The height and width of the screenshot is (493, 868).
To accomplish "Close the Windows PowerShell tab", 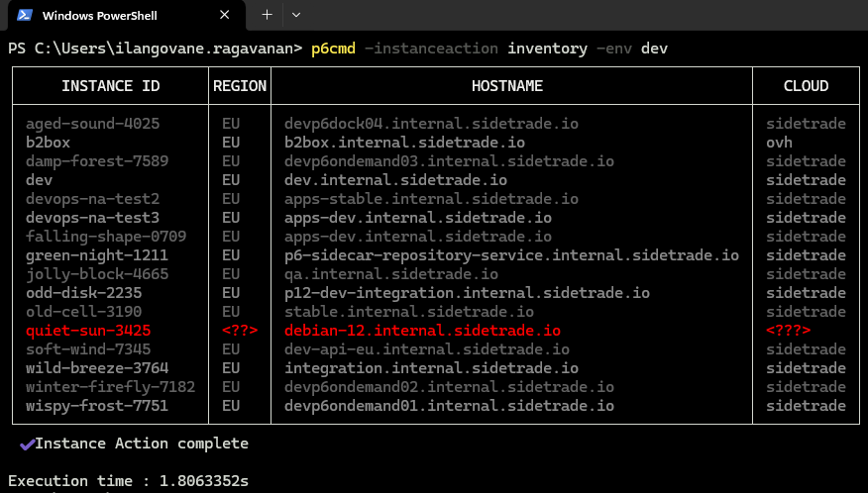I will tap(224, 15).
